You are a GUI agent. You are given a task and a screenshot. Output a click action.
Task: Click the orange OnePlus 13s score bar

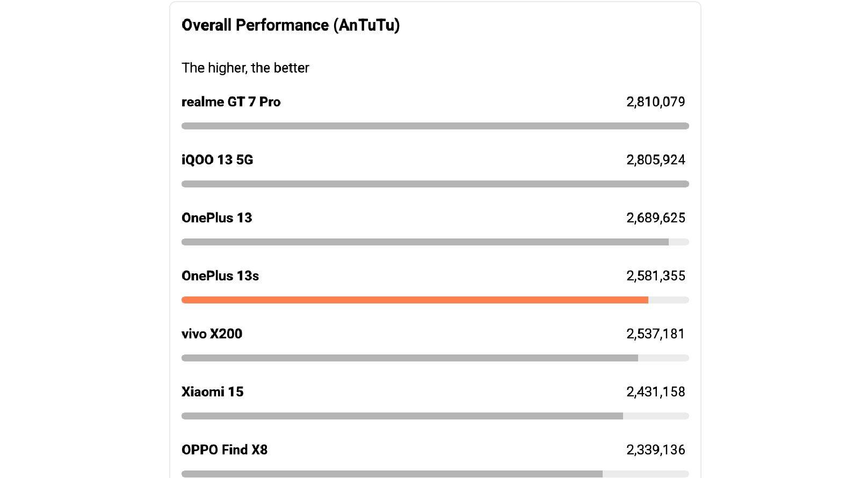[415, 300]
